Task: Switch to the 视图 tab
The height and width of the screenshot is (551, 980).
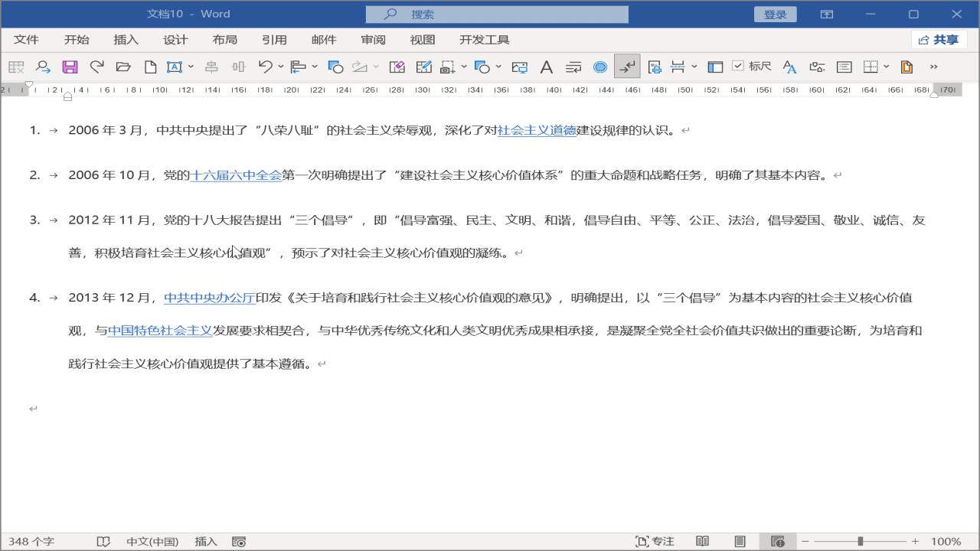Action: [x=423, y=40]
